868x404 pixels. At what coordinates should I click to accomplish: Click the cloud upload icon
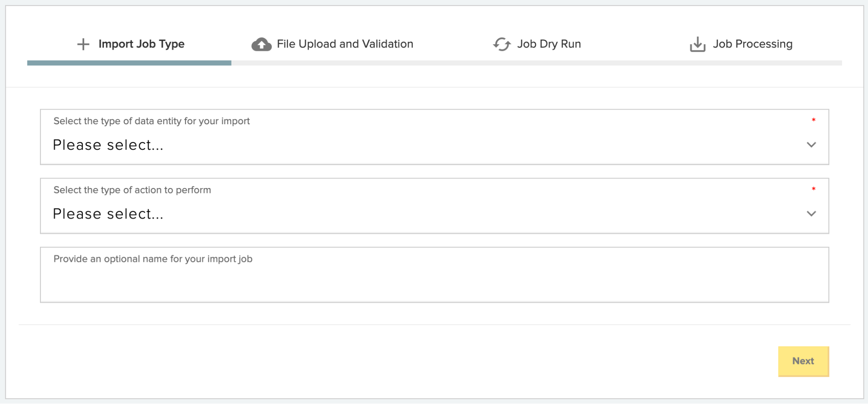261,44
